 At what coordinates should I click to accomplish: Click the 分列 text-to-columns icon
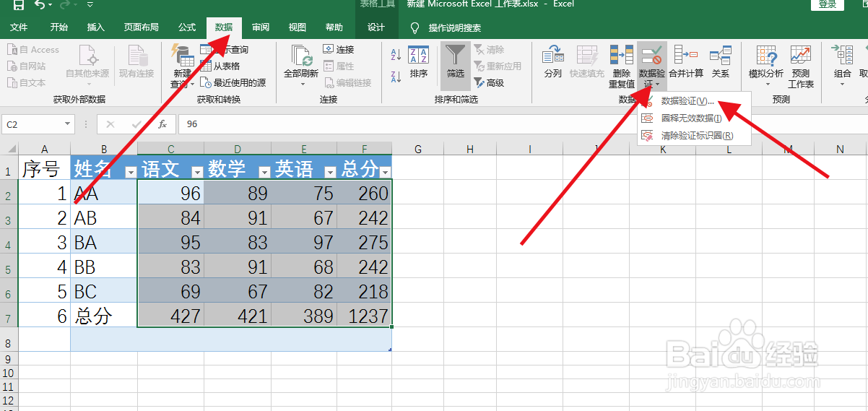(552, 56)
